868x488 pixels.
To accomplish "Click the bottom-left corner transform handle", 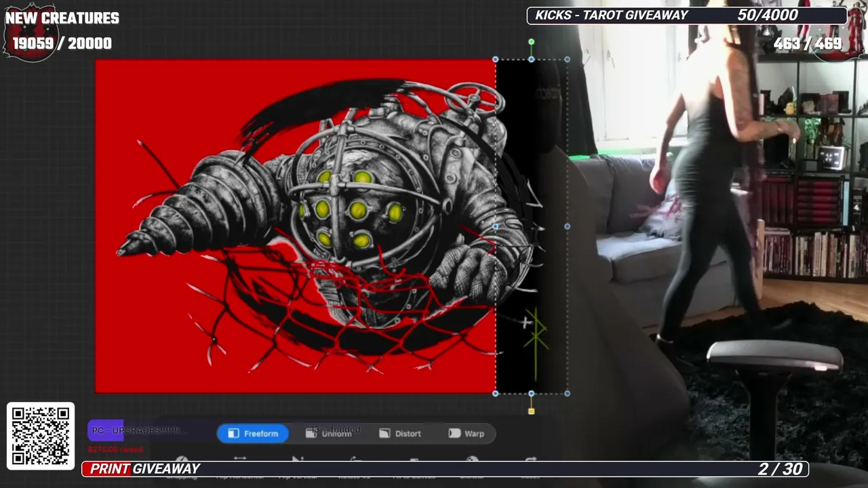I will (496, 393).
